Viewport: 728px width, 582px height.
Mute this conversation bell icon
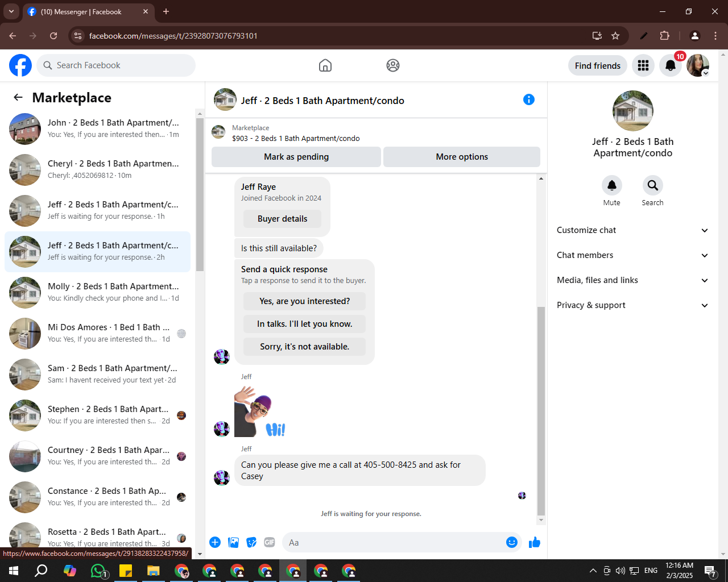tap(612, 185)
